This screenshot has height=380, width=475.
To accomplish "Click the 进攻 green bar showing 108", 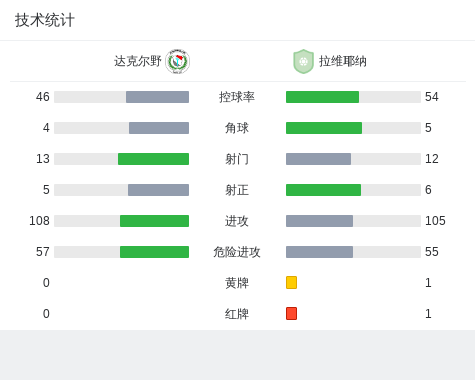I will 154,221.
